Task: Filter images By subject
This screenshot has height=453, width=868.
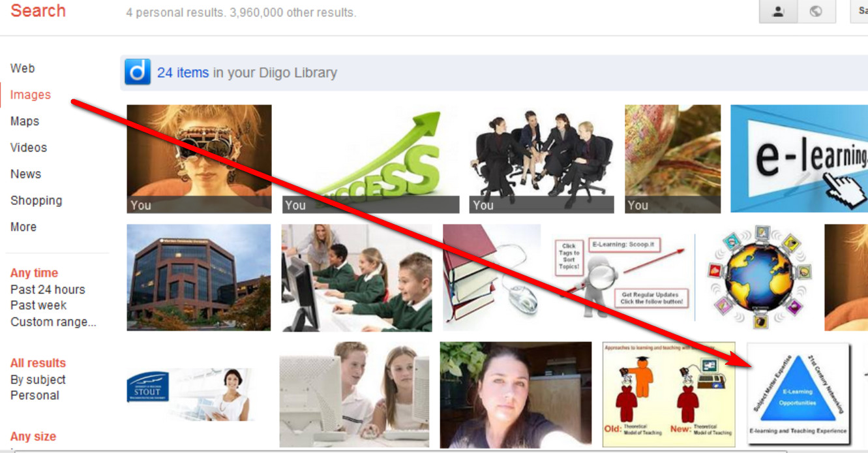Action: click(x=38, y=379)
